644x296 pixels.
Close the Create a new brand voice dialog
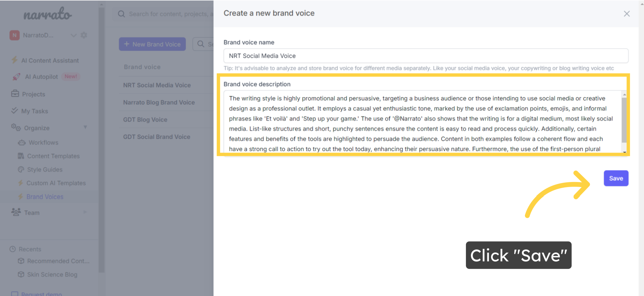click(x=627, y=14)
